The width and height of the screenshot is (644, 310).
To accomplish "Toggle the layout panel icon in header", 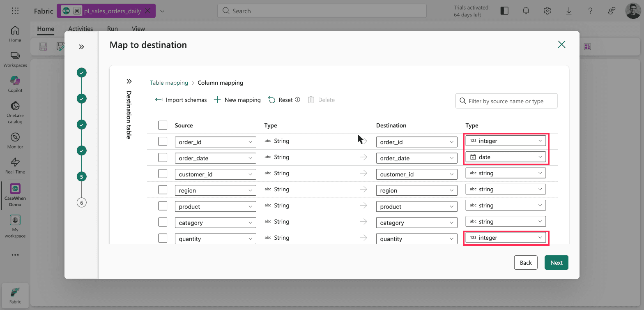I will (x=504, y=11).
